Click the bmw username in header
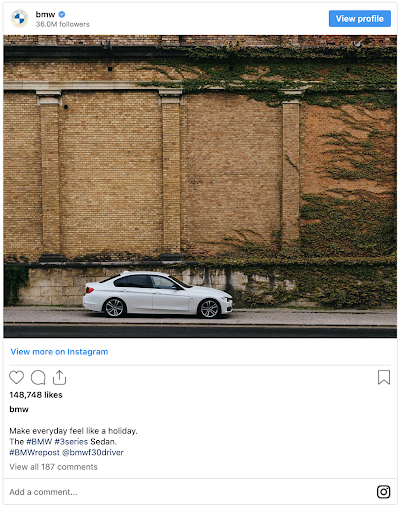 [45, 14]
